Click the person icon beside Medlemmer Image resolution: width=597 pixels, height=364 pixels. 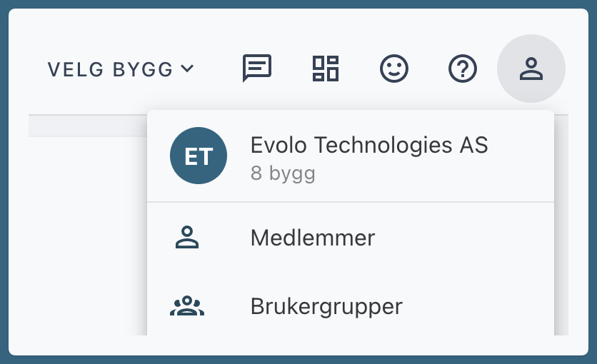[187, 238]
